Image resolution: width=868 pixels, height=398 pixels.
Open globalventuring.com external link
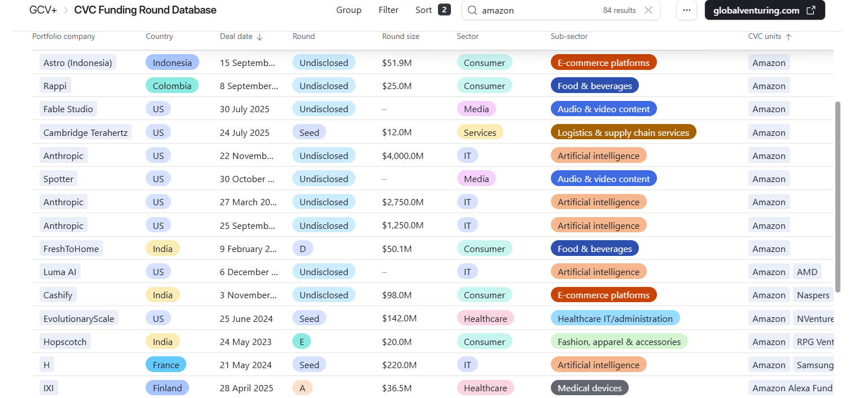pos(764,10)
